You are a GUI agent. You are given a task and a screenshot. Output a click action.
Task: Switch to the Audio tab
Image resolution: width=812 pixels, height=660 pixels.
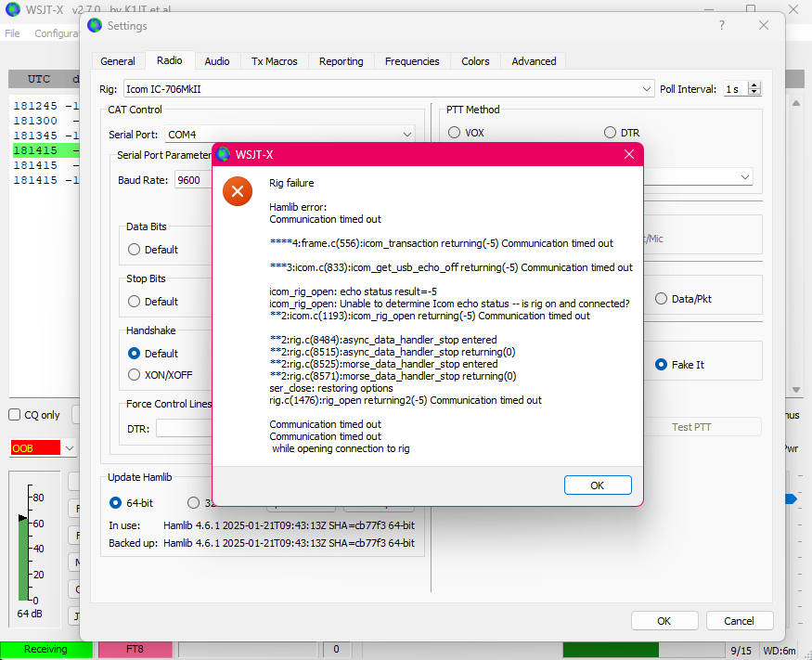216,60
